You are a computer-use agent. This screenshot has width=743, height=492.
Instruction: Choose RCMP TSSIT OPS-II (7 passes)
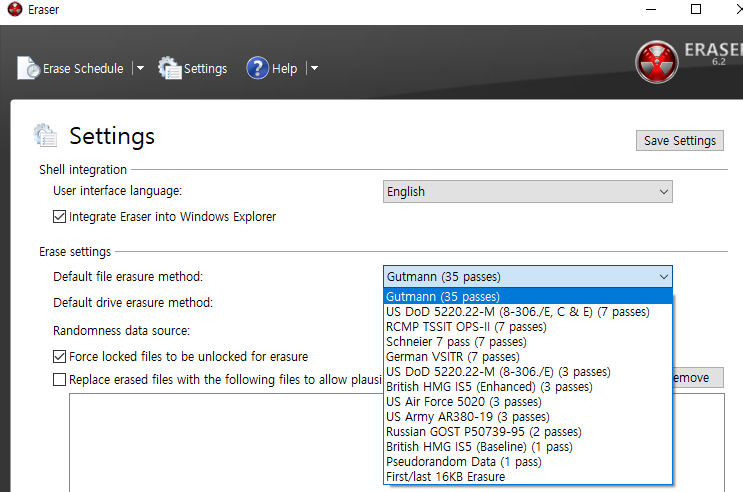(527, 327)
